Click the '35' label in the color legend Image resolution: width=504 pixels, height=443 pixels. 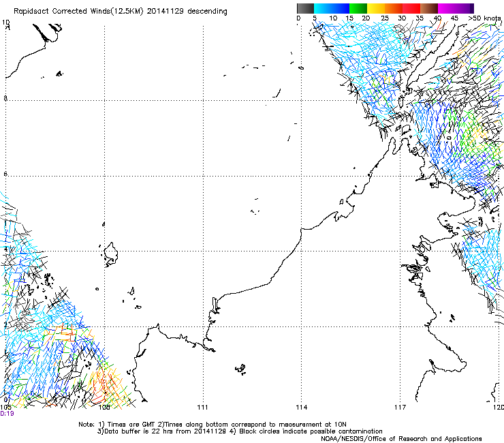[420, 18]
